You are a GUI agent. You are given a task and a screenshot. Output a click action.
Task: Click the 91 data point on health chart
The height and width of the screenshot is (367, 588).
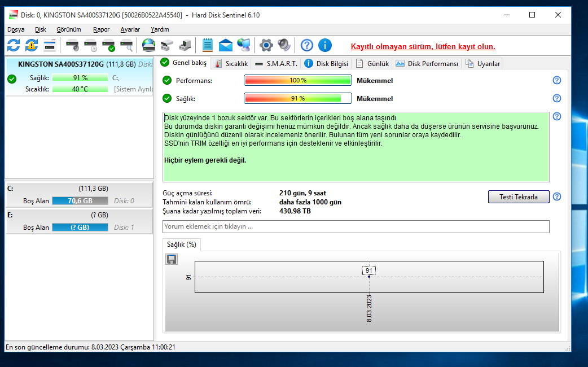pos(369,277)
